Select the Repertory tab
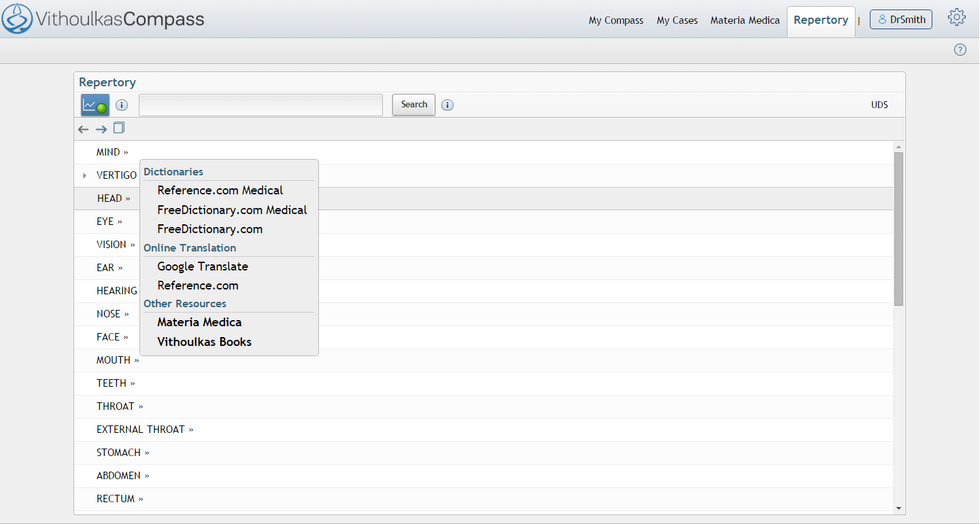The width and height of the screenshot is (980, 524). click(821, 20)
